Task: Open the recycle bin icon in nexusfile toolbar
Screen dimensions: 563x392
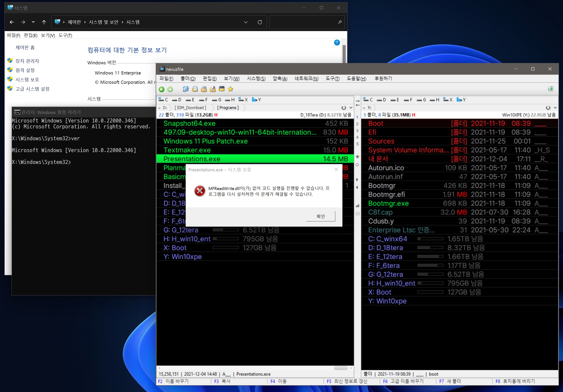Action: tap(551, 89)
